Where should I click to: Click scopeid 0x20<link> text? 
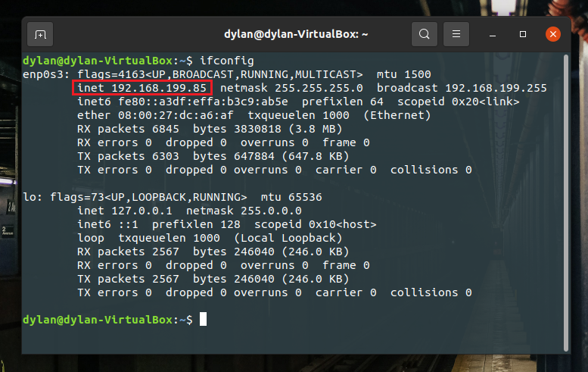click(x=459, y=102)
